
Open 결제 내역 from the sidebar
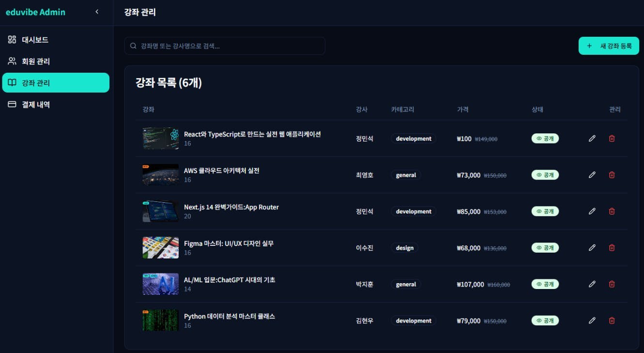[x=56, y=104]
